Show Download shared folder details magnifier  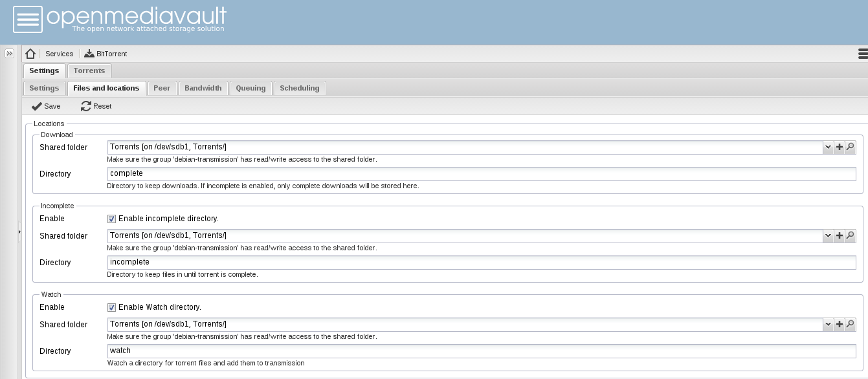click(851, 147)
